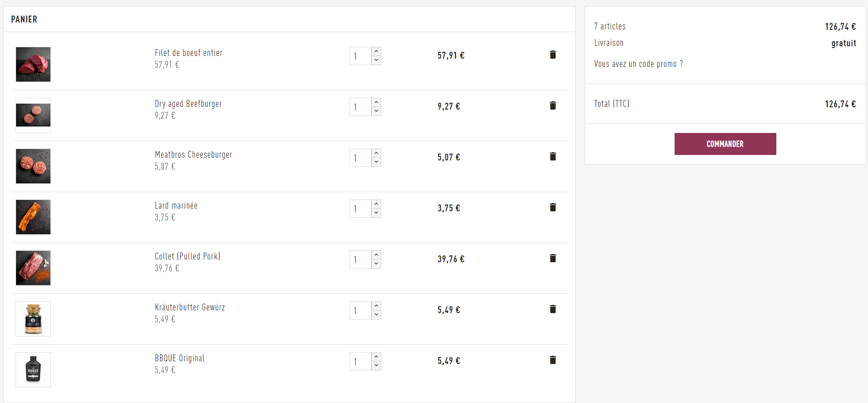Delete Collet (Pulled Pork) trash icon
Image resolution: width=868 pixels, height=403 pixels.
[x=553, y=259]
